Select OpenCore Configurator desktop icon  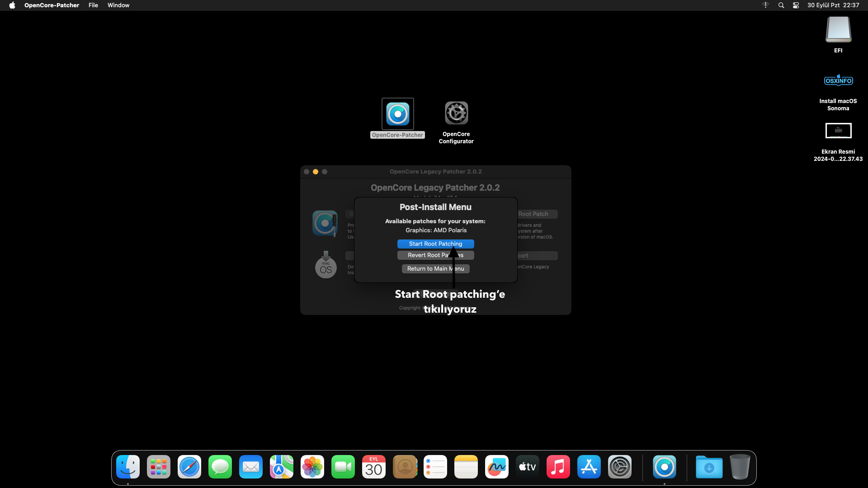tap(456, 113)
